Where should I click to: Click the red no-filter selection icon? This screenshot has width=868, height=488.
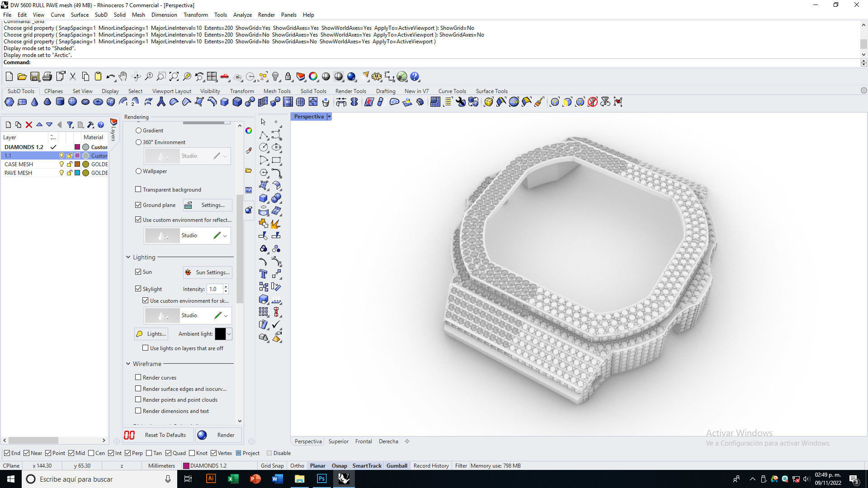(593, 102)
